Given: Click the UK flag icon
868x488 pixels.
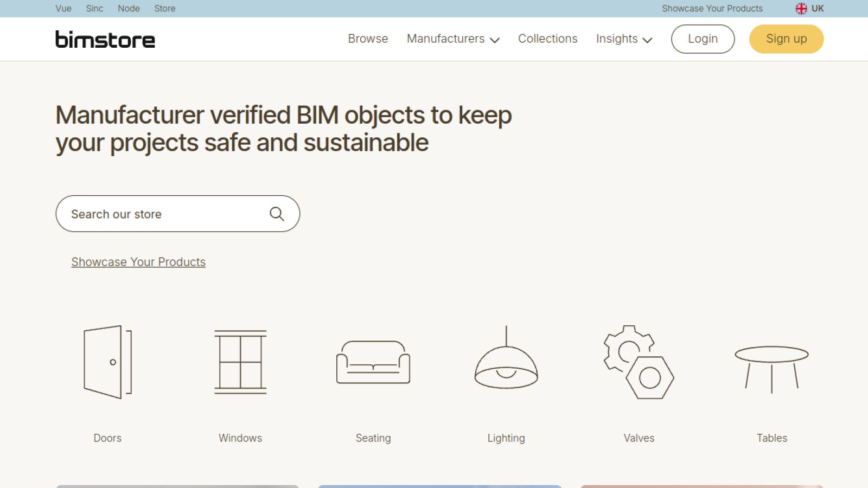Looking at the screenshot, I should 801,9.
